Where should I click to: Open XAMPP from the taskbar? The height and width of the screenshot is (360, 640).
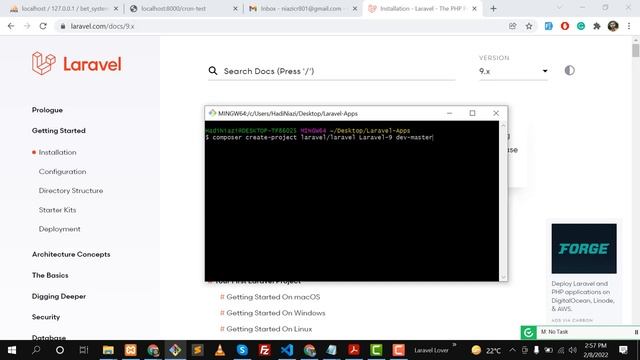point(131,350)
